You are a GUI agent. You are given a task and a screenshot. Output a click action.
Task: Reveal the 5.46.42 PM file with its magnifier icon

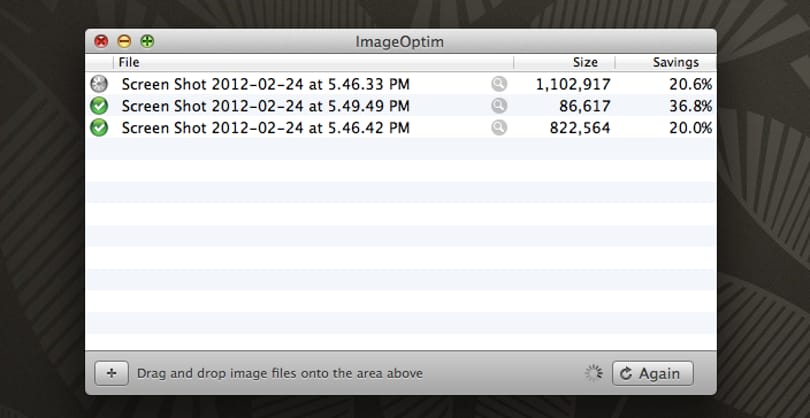[x=499, y=128]
